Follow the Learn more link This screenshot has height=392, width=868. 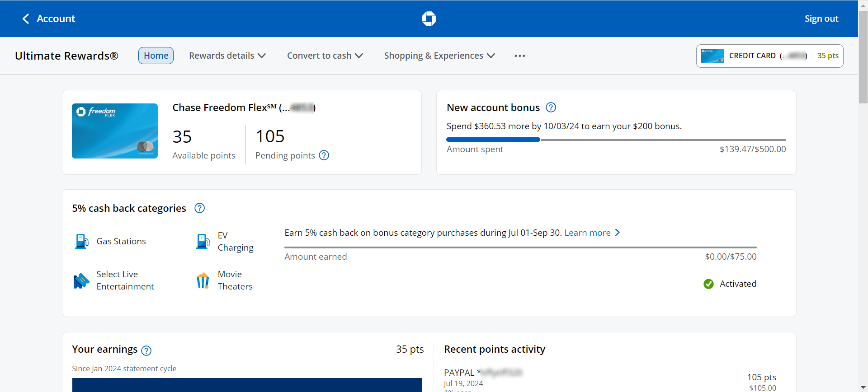tap(587, 233)
